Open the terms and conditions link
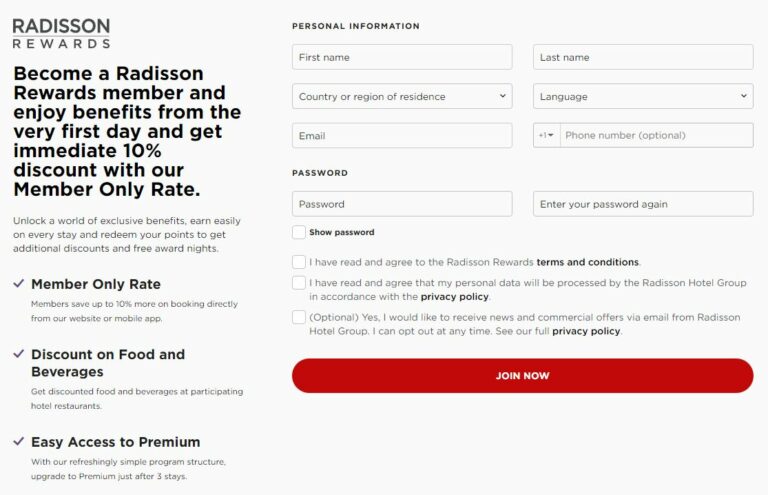This screenshot has height=495, width=768. coord(588,262)
